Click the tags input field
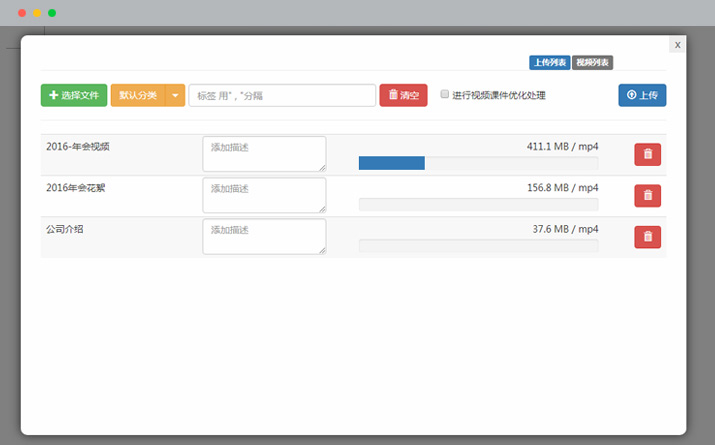This screenshot has height=445, width=715. [281, 95]
